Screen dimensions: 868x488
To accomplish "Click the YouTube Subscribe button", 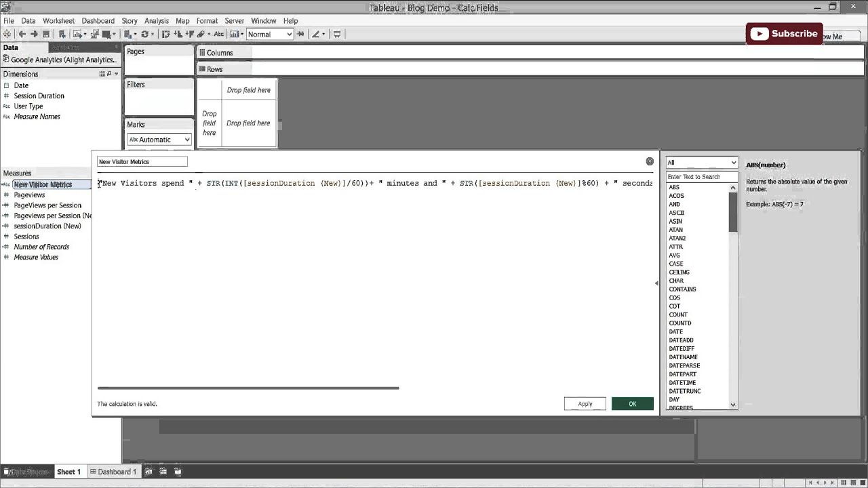I will [x=784, y=34].
